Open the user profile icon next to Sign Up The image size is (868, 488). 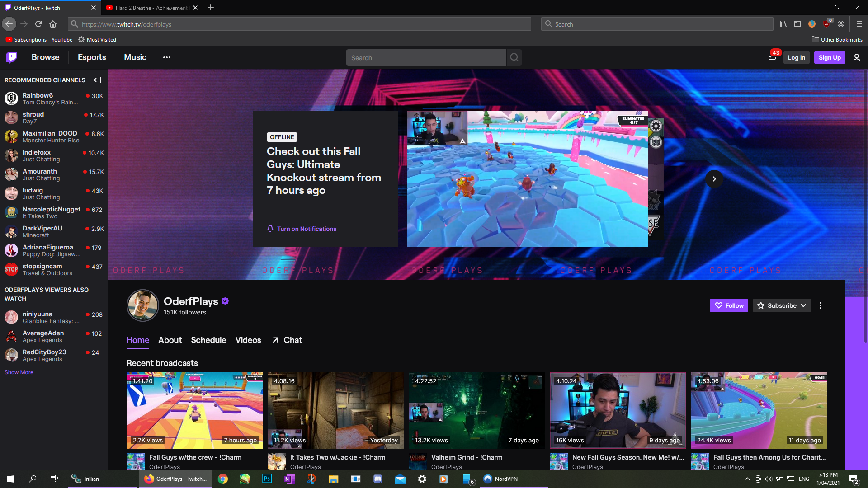click(x=857, y=57)
